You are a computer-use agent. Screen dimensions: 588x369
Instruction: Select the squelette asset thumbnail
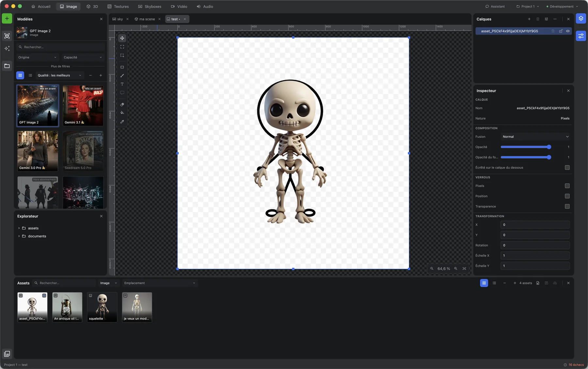click(102, 307)
